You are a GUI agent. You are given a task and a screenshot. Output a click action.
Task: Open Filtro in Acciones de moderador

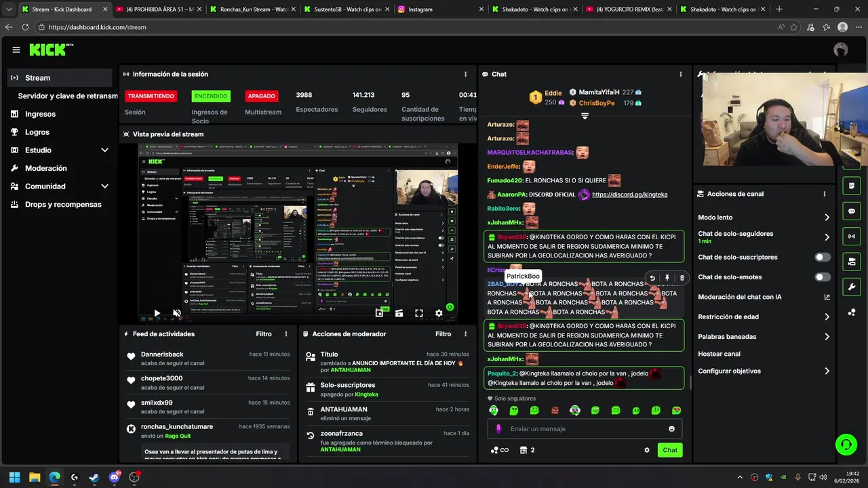point(443,334)
